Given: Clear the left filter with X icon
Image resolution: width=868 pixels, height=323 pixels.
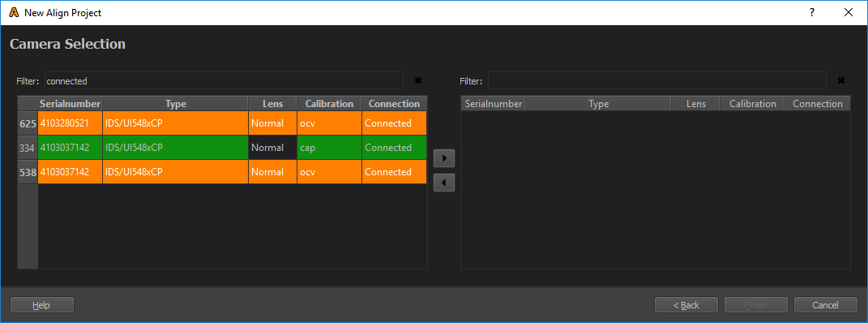Looking at the screenshot, I should [x=418, y=80].
